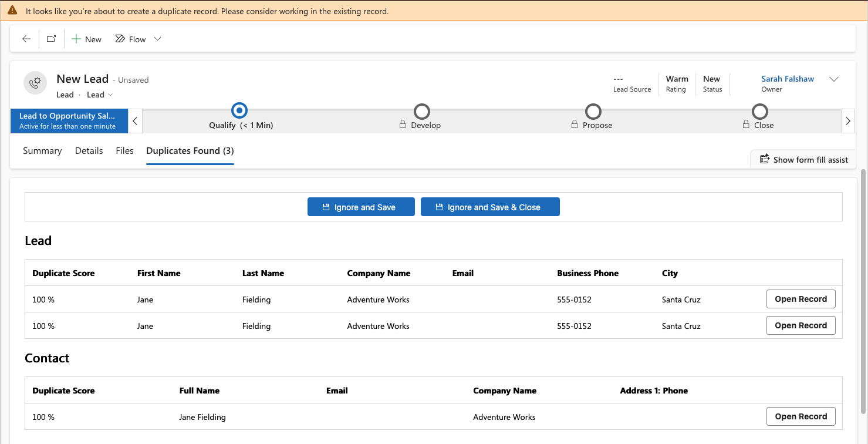Click the Propose stage lock icon
This screenshot has height=444, width=868.
[x=575, y=125]
